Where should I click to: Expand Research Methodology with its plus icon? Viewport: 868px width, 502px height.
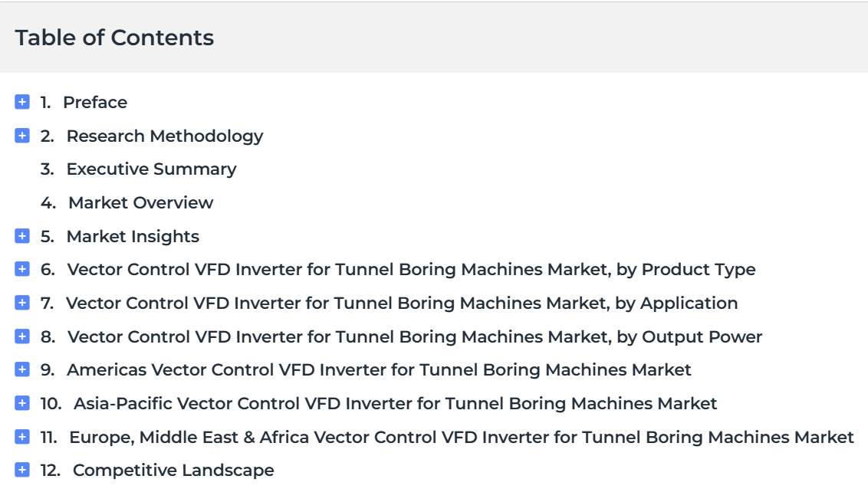coord(22,136)
